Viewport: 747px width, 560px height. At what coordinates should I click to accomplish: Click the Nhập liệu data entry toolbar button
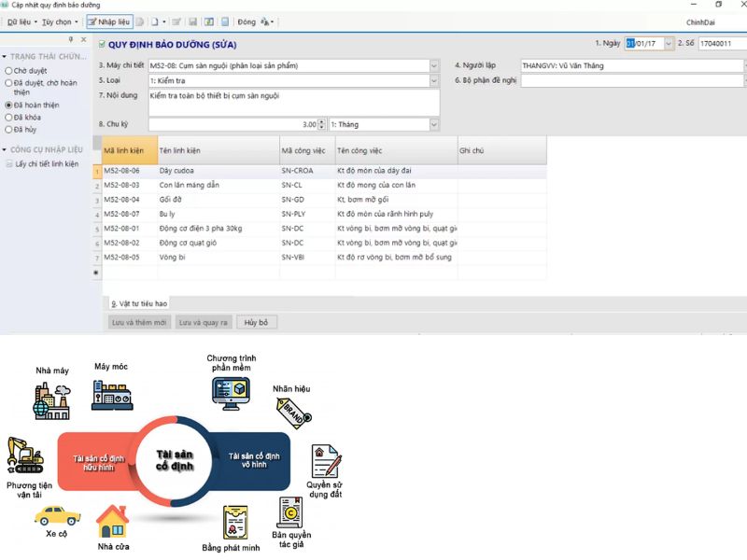[x=108, y=21]
